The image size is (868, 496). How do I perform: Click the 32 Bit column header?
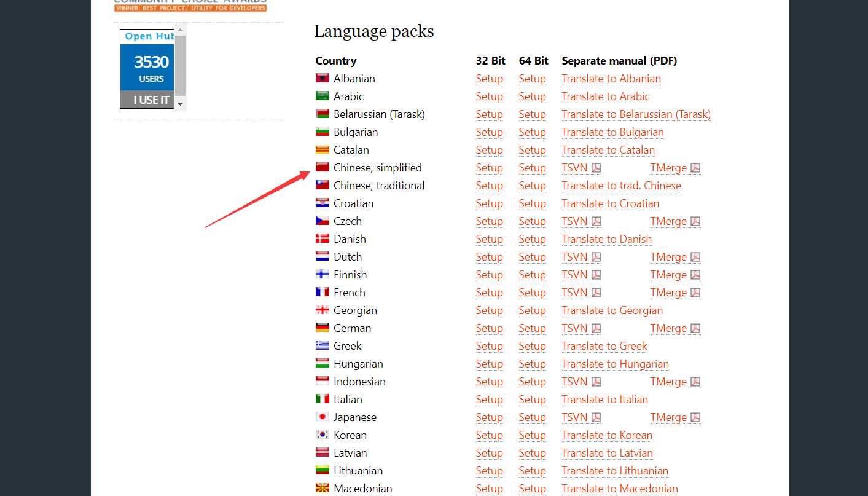[x=490, y=61]
